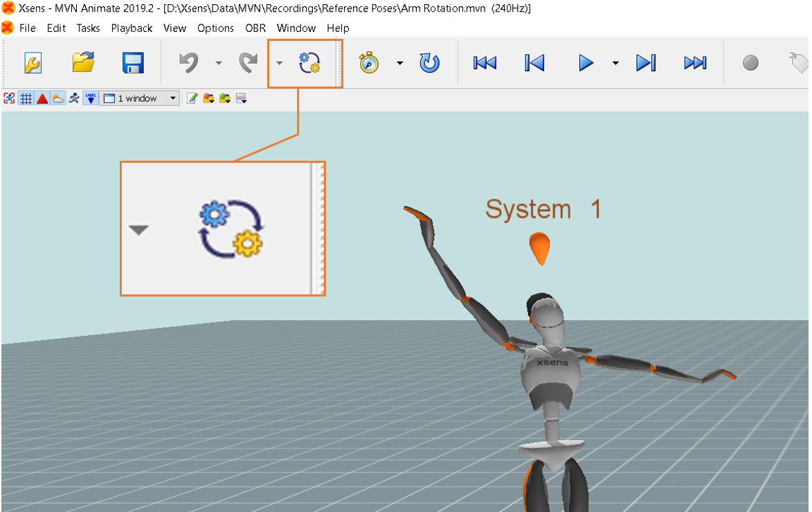Expand the dropdown arrow before the reprocess icon
812x512 pixels.
(x=279, y=63)
